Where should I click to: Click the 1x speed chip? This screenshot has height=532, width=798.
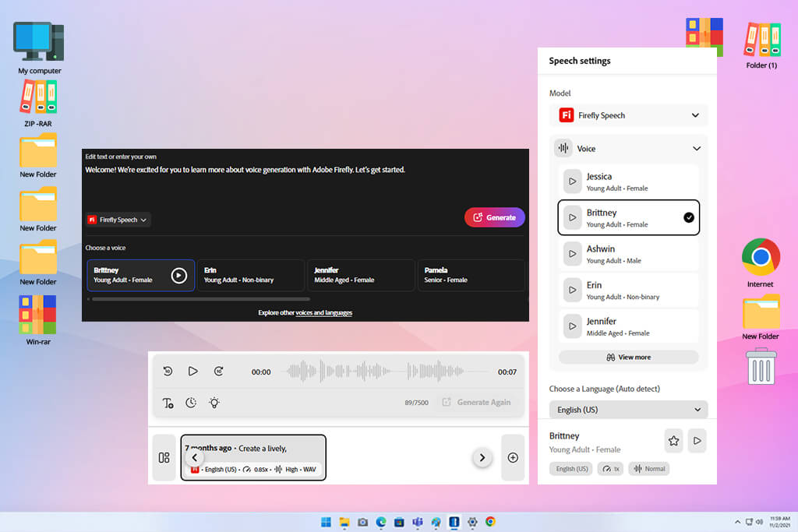click(611, 469)
